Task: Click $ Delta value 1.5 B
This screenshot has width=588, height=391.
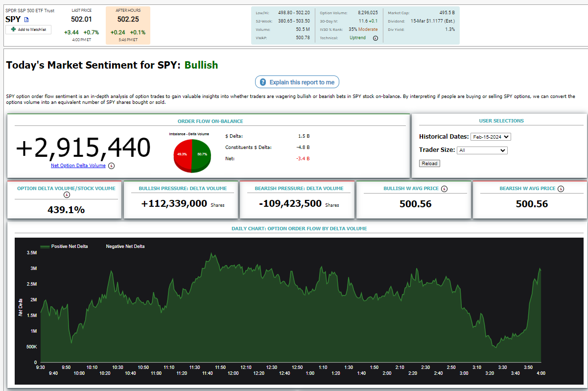Action: coord(304,136)
